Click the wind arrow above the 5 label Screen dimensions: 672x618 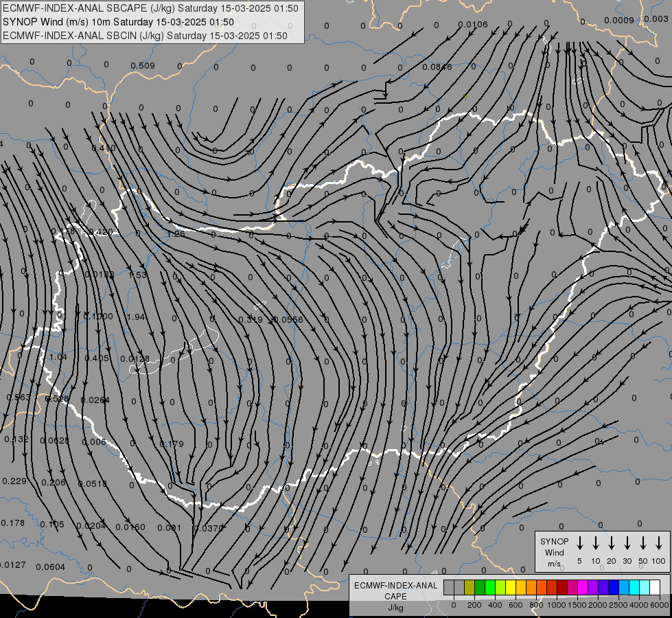579,543
